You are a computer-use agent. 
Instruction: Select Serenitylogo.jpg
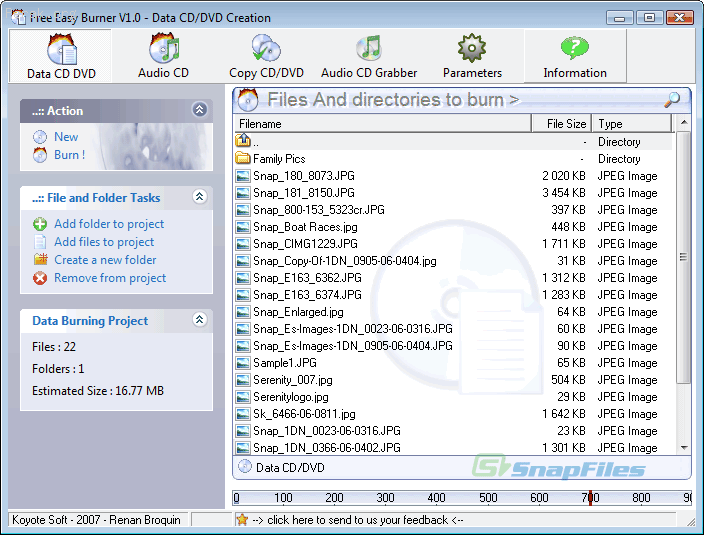[x=290, y=397]
